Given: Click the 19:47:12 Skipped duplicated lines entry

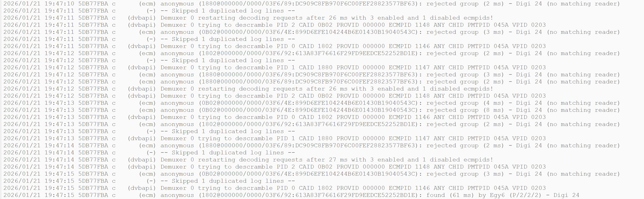Looking at the screenshot, I should [149, 60].
